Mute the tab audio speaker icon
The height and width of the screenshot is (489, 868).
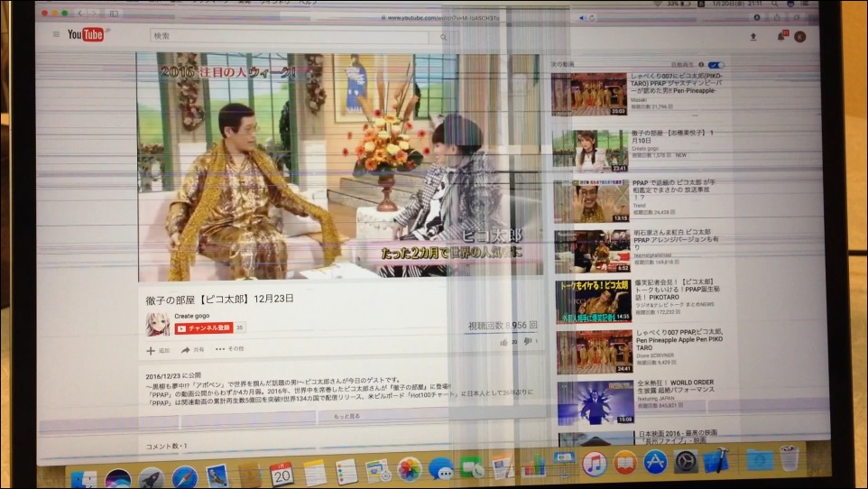tap(582, 18)
